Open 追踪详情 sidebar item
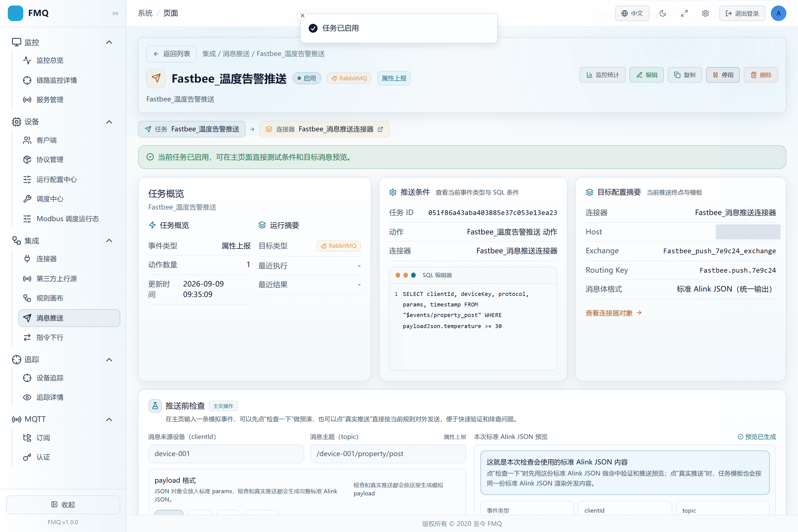Image resolution: width=798 pixels, height=532 pixels. (x=69, y=397)
